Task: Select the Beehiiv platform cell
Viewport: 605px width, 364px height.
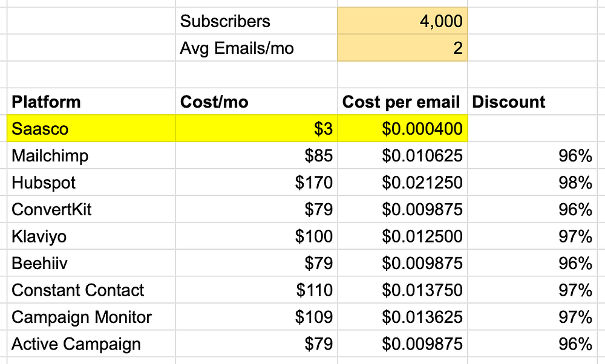Action: [x=91, y=263]
